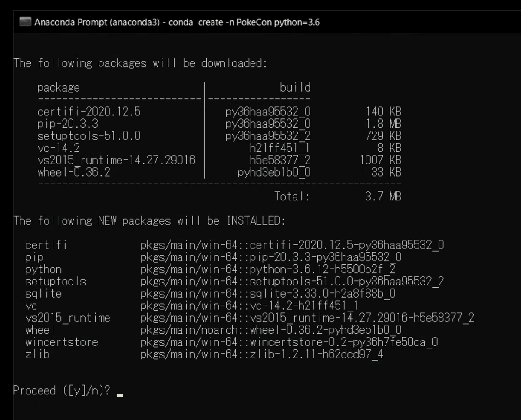Image resolution: width=521 pixels, height=420 pixels.
Task: Click the zlib-1.2.11-h62dcd97_4 package path
Action: pos(262,354)
